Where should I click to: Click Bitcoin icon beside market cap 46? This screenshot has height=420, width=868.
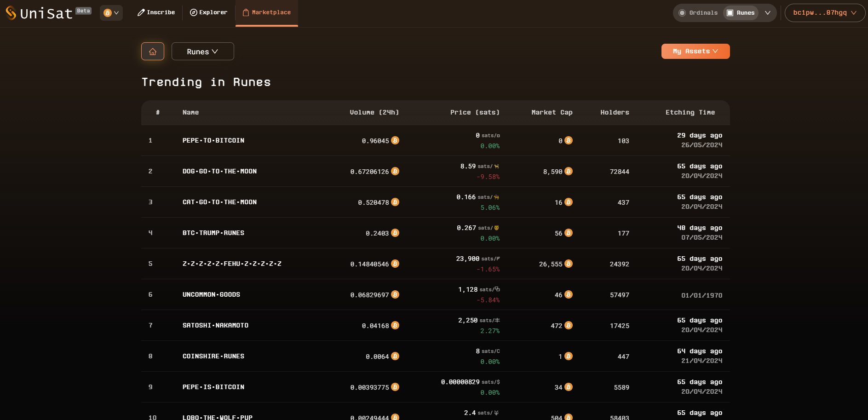[x=569, y=294]
